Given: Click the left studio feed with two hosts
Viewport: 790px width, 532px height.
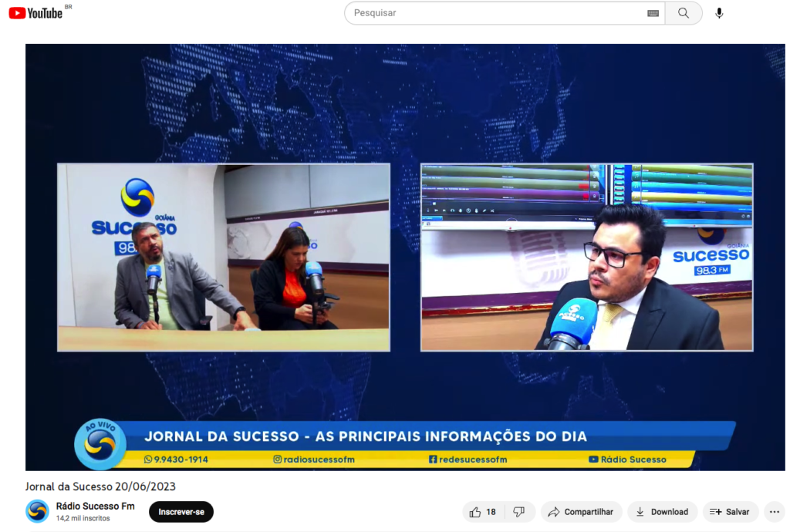Looking at the screenshot, I should (x=224, y=258).
